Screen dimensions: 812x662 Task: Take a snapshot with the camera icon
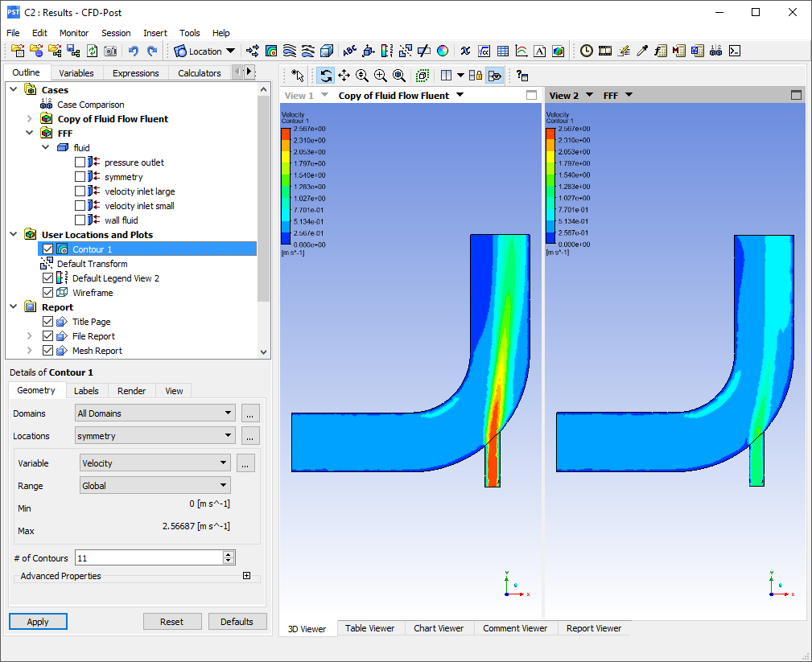tap(109, 51)
